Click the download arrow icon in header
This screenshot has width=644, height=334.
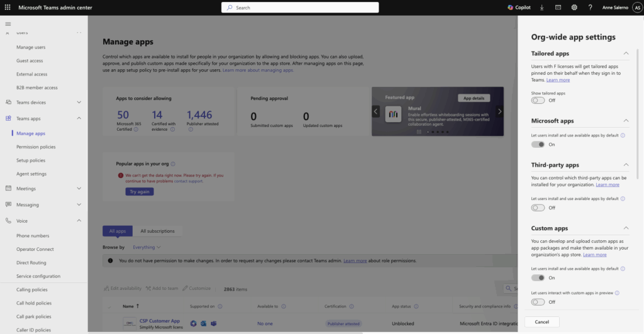pos(542,8)
